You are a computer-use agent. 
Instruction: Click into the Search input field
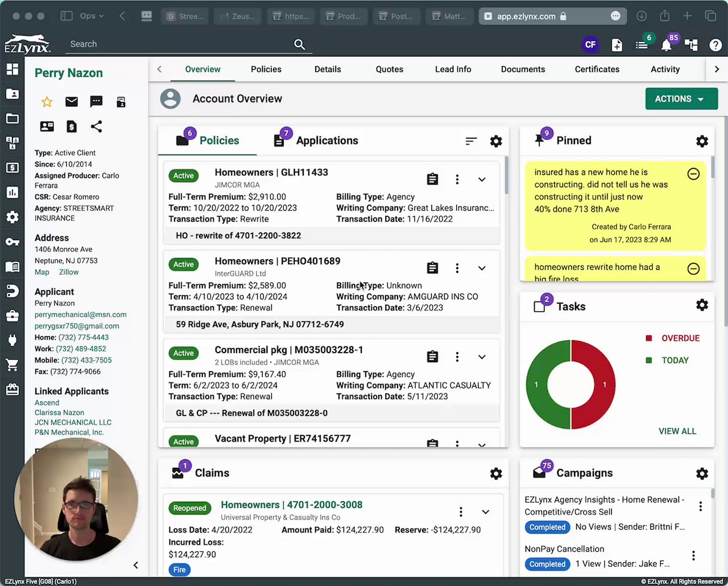click(180, 44)
